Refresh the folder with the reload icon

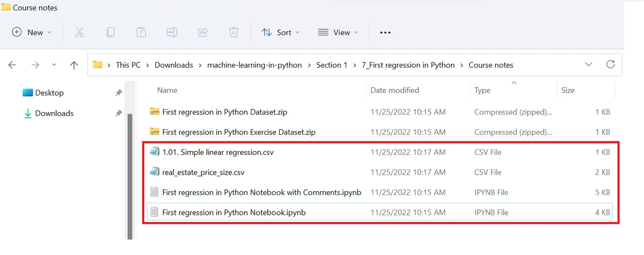[610, 64]
